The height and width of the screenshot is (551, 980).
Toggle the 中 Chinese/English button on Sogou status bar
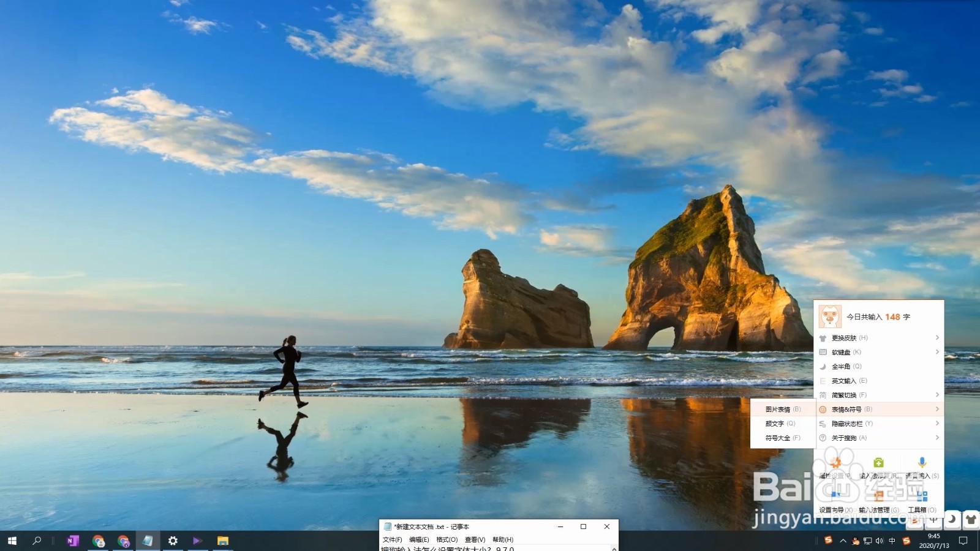[x=933, y=519]
